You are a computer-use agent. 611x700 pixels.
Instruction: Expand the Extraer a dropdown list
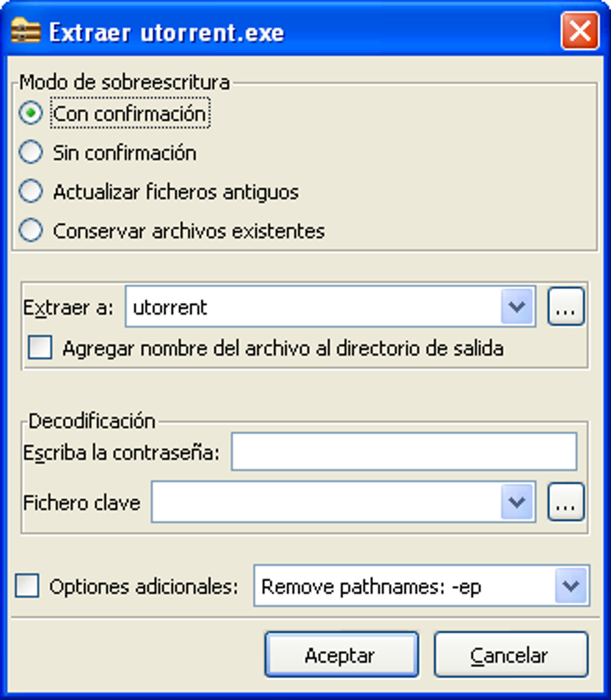coord(517,306)
